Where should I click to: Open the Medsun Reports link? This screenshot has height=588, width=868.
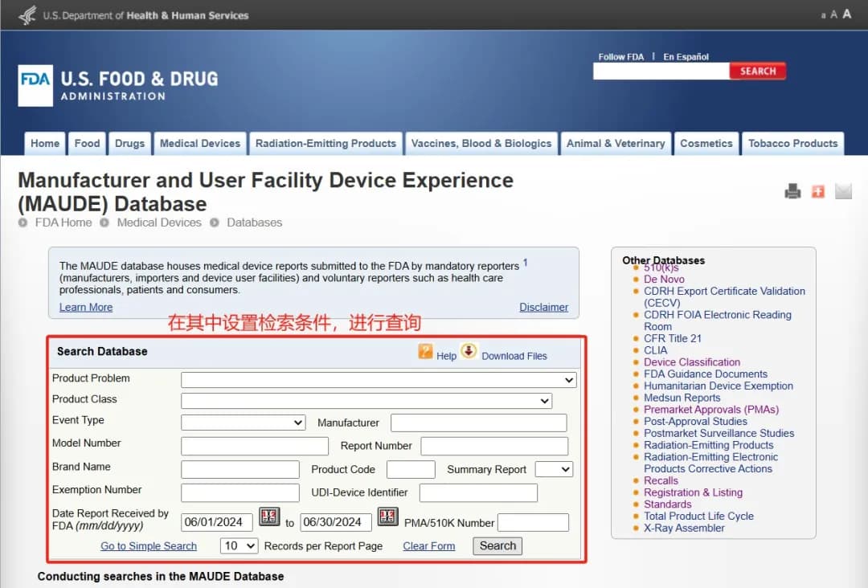pos(682,398)
